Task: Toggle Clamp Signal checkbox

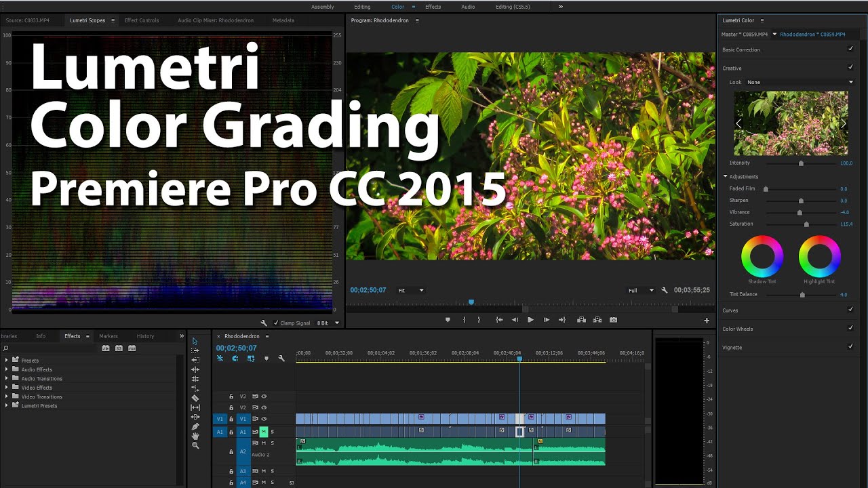Action: point(275,323)
